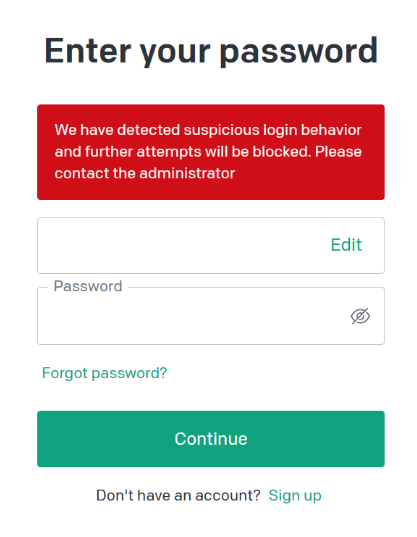Follow the Sign up link
Image resolution: width=417 pixels, height=537 pixels.
tap(295, 496)
